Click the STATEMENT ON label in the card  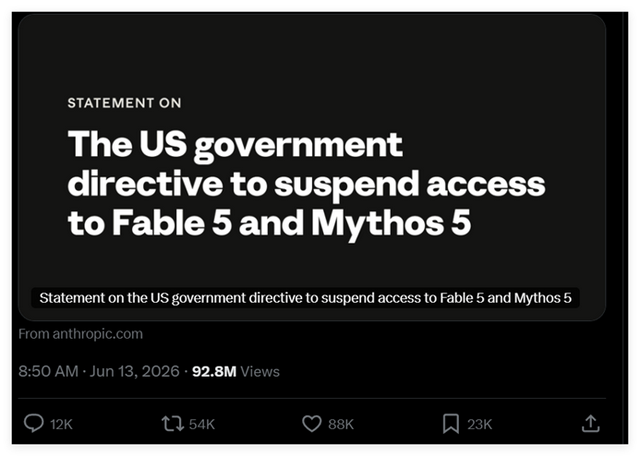(124, 103)
